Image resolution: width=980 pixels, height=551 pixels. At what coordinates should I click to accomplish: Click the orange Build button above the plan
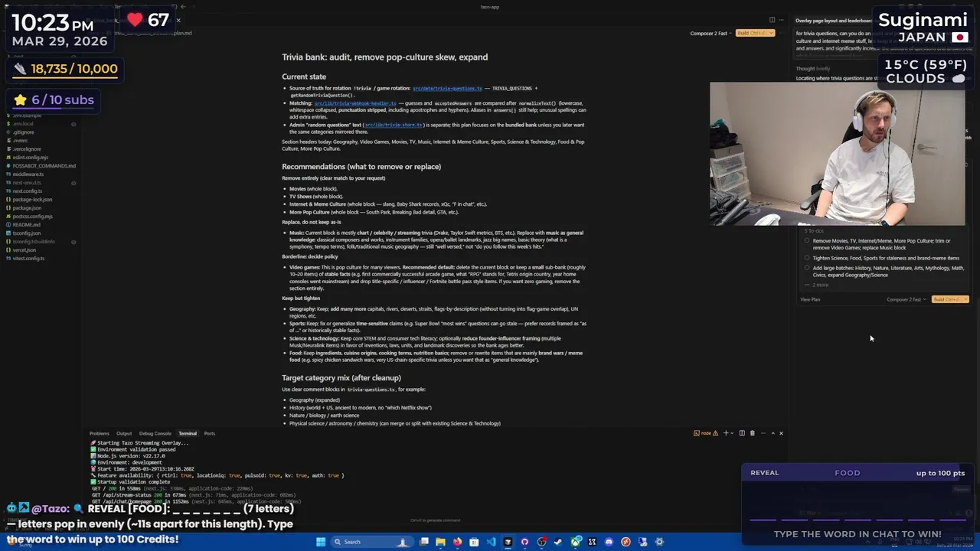coord(755,33)
